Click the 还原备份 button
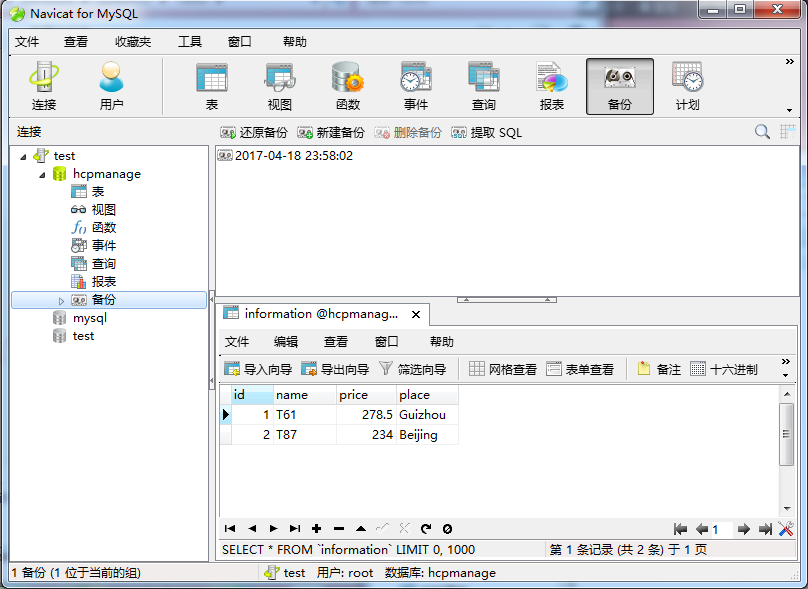This screenshot has height=589, width=808. pos(254,132)
